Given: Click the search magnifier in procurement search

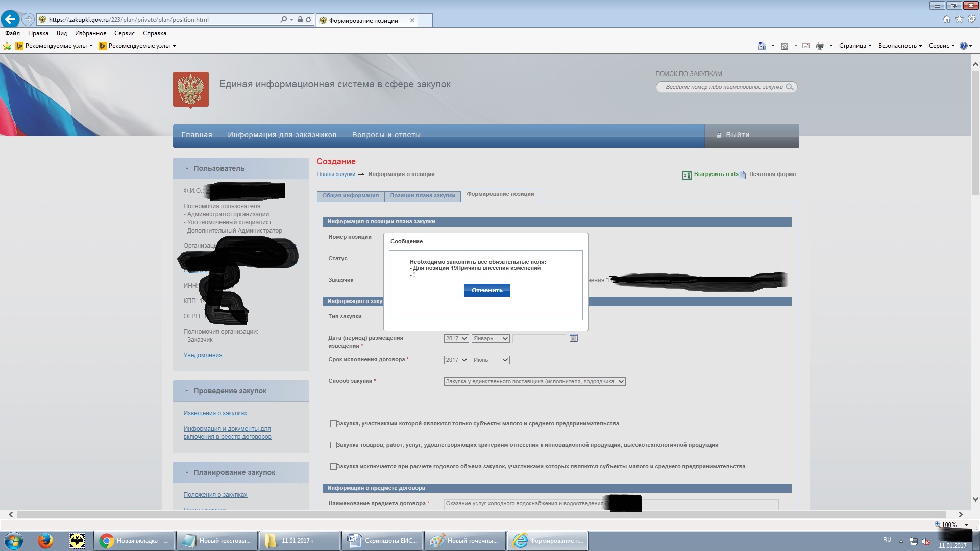Looking at the screenshot, I should pyautogui.click(x=789, y=87).
